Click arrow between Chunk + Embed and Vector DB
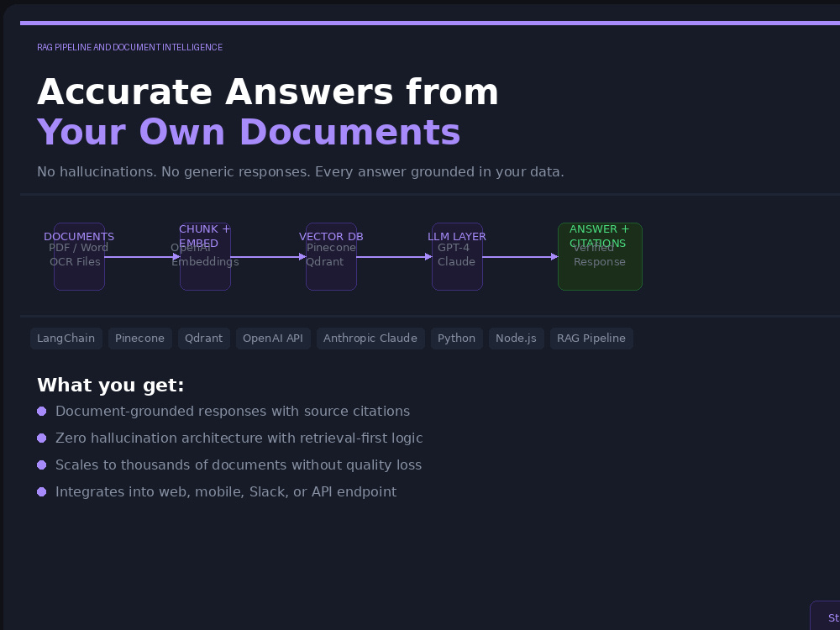The width and height of the screenshot is (840, 630). coord(269,257)
